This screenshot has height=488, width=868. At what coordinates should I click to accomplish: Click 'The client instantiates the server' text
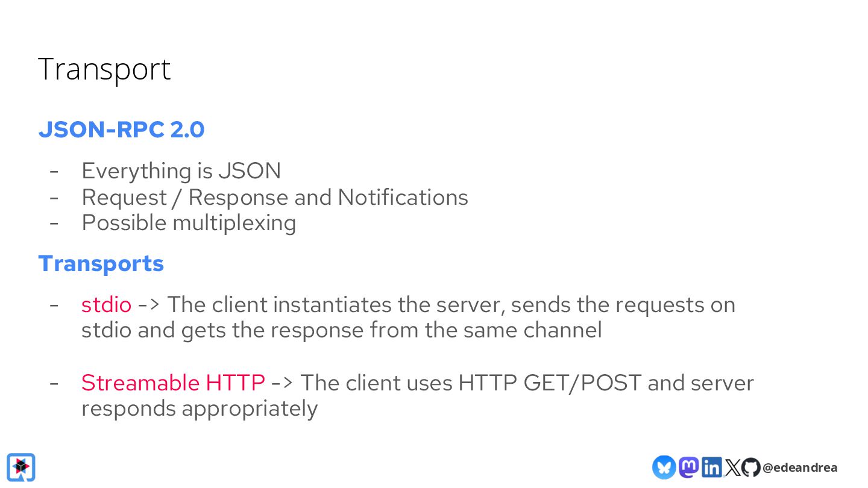(x=336, y=304)
